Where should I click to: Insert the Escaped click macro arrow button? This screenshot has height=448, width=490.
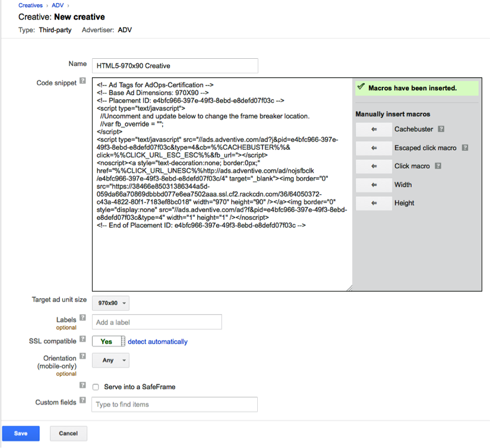point(374,148)
